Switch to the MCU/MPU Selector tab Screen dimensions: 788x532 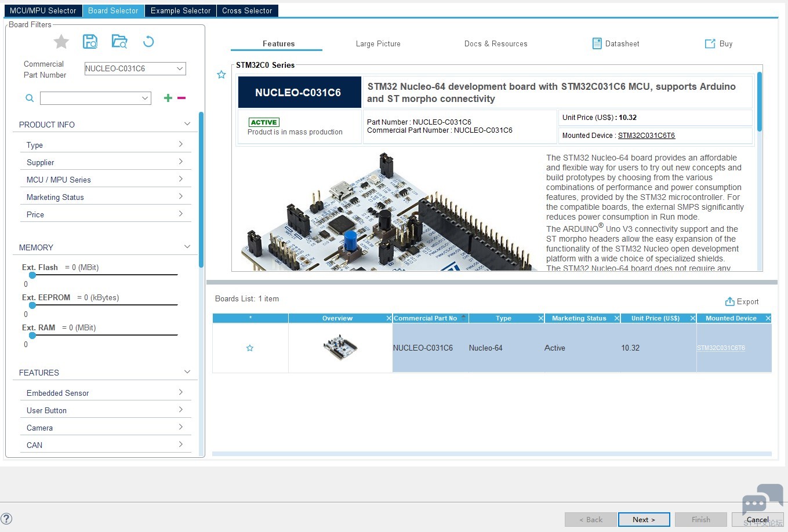[43, 10]
